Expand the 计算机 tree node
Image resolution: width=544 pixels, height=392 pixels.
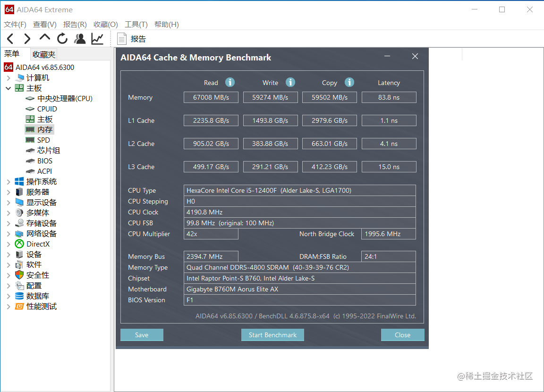(x=8, y=78)
